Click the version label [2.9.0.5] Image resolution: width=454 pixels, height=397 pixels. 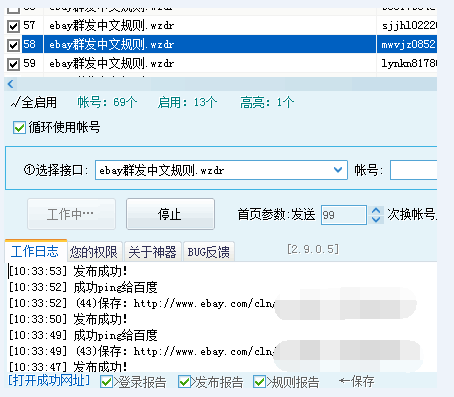coord(313,249)
